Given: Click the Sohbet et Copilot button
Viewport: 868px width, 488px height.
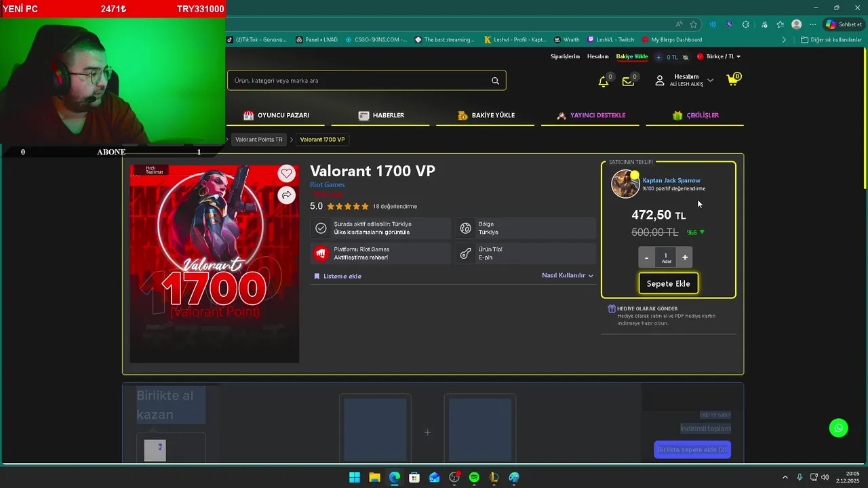Looking at the screenshot, I should click(844, 24).
